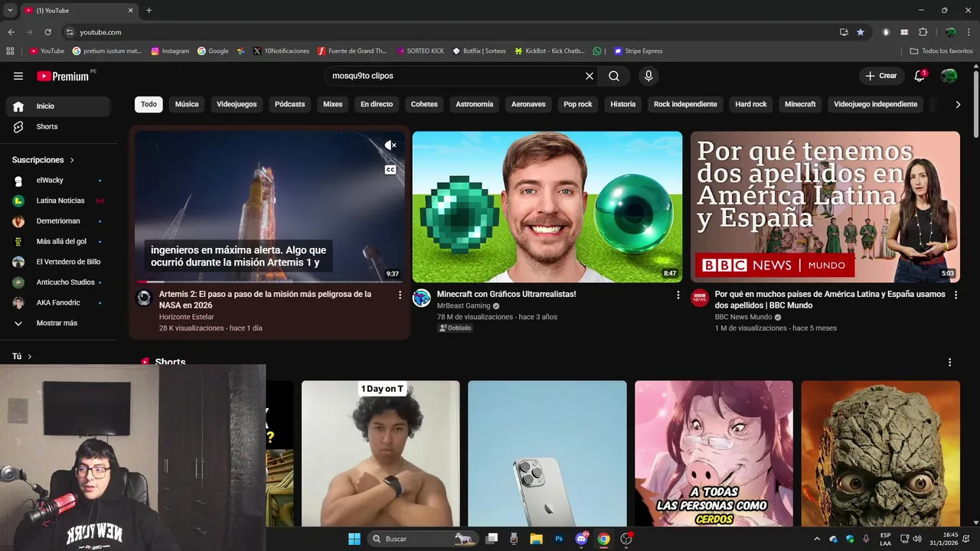This screenshot has width=980, height=551.
Task: Open the iPhone short thumbnail
Action: (x=547, y=453)
